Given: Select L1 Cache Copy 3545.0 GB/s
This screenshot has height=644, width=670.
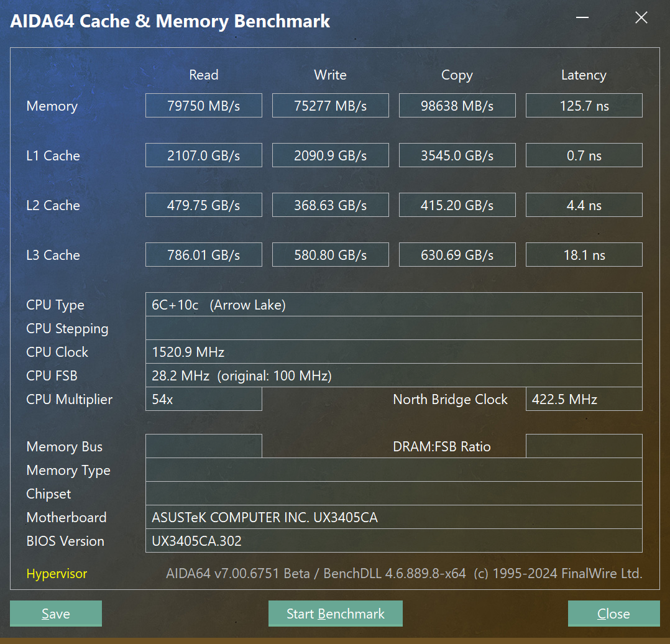Looking at the screenshot, I should (x=457, y=155).
